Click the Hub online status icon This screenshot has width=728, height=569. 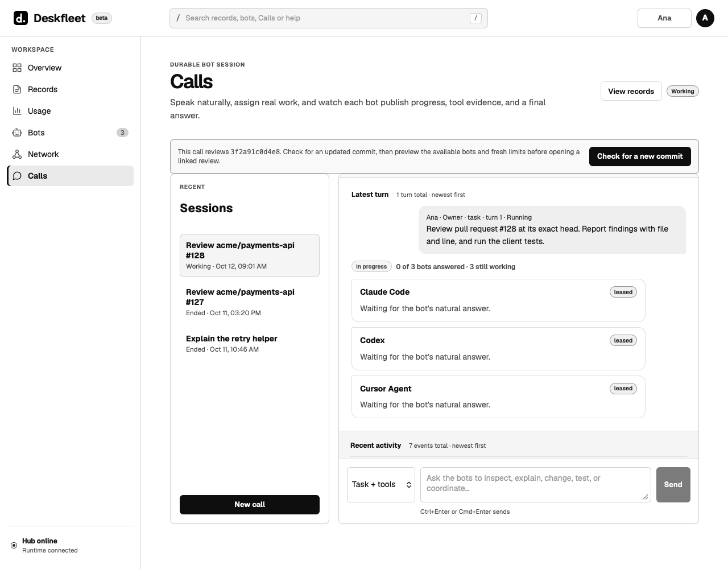[x=14, y=545]
